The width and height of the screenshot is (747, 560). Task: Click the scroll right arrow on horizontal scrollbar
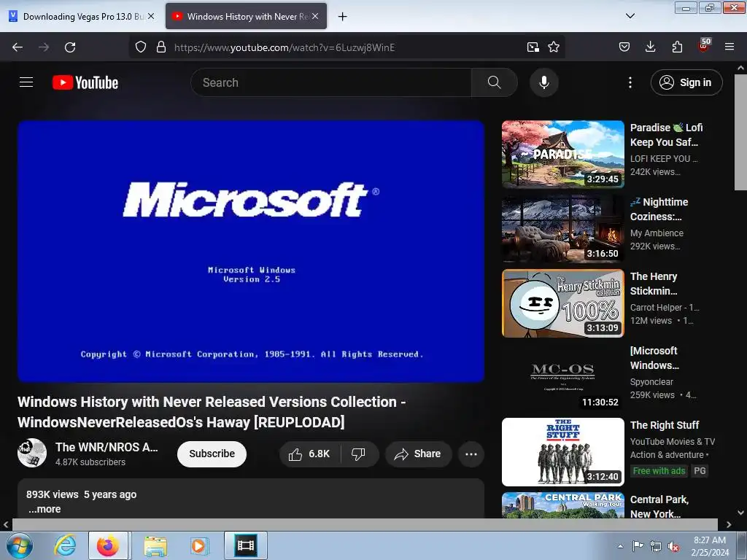tap(729, 525)
